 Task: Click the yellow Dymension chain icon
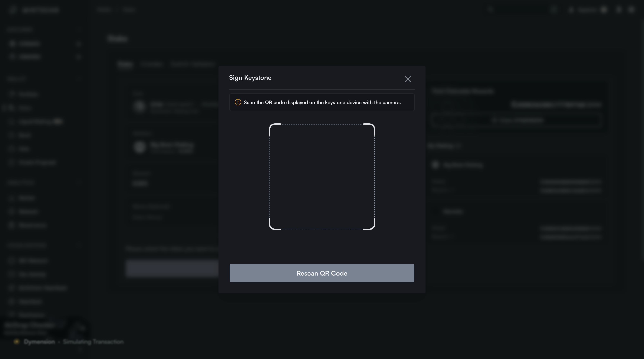(x=17, y=342)
